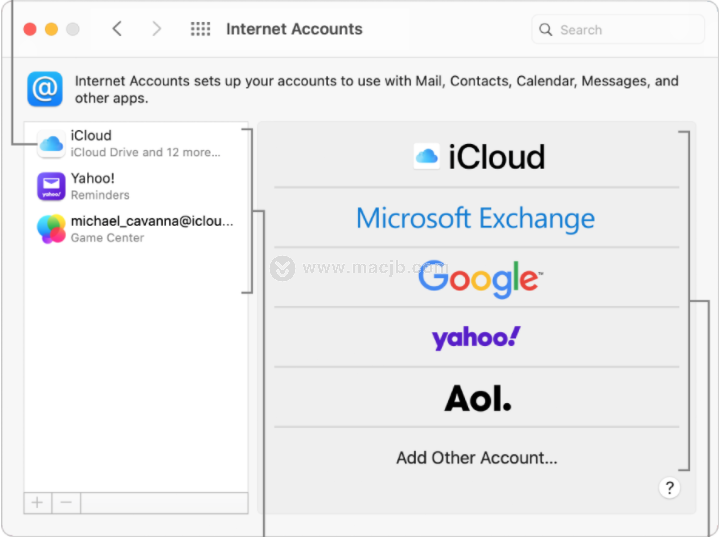Screen dimensions: 719x537
Task: Add account with the plus button
Action: coord(38,503)
